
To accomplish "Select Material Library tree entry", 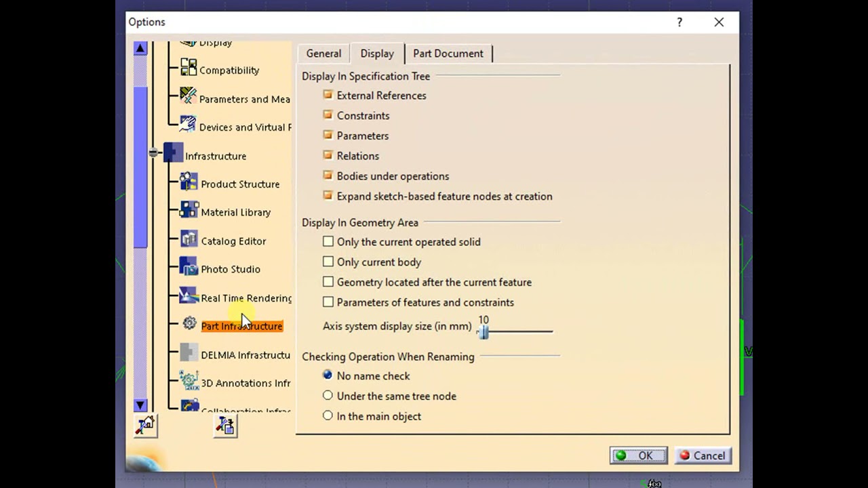I will coord(235,212).
